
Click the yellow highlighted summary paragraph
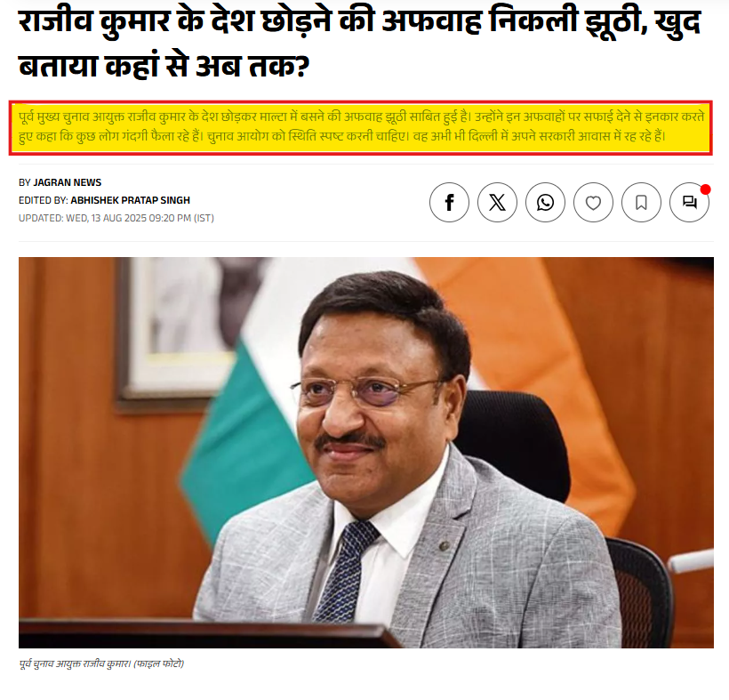(x=360, y=127)
